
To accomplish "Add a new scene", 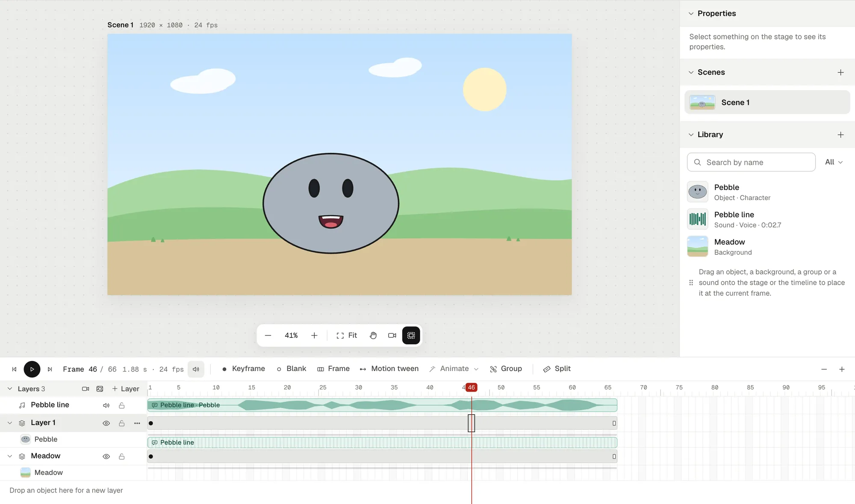I will (x=840, y=72).
